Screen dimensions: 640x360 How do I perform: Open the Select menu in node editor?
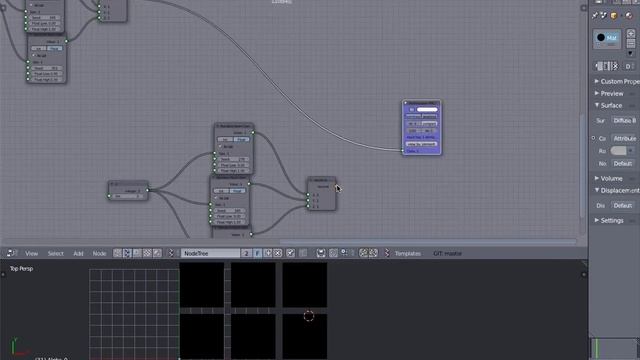coord(56,253)
